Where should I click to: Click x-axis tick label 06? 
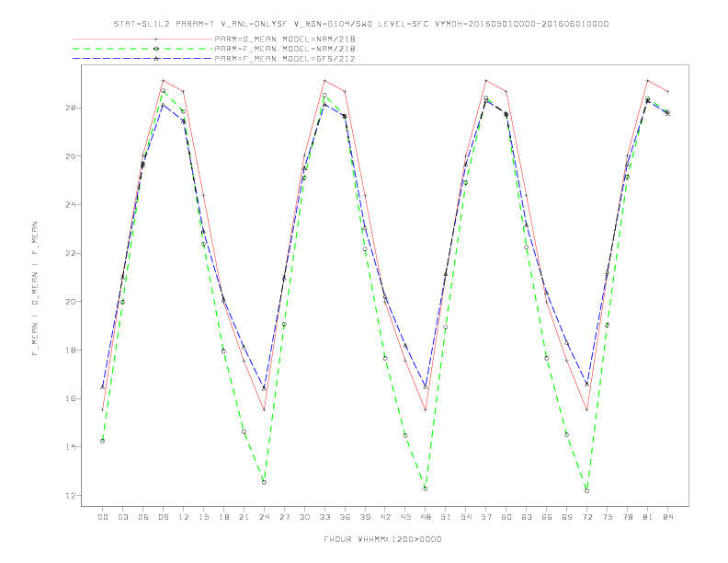tap(143, 517)
